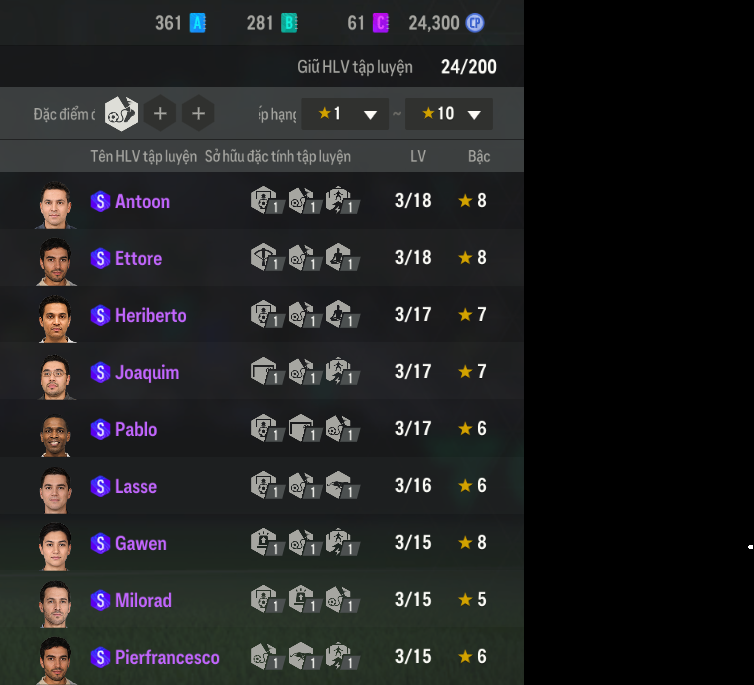
Task: Sort by the LV column header
Action: coord(418,156)
